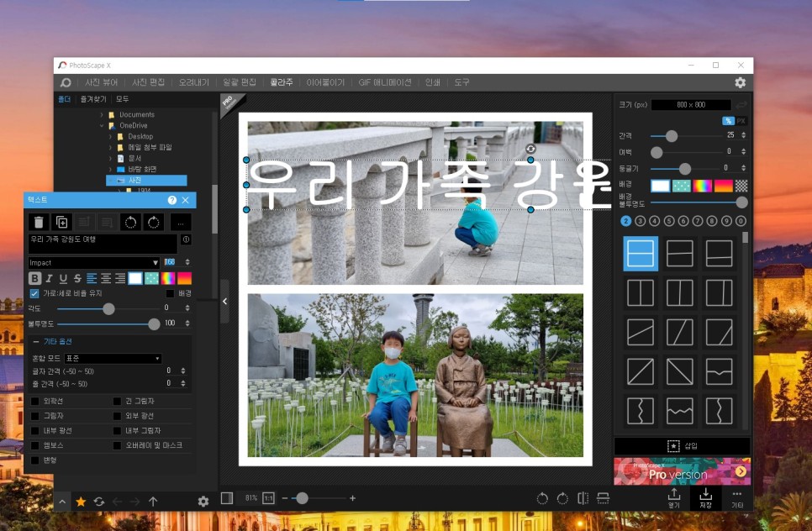Collapse the OneDrive folder
Viewport: 812px width, 531px height.
click(x=102, y=125)
